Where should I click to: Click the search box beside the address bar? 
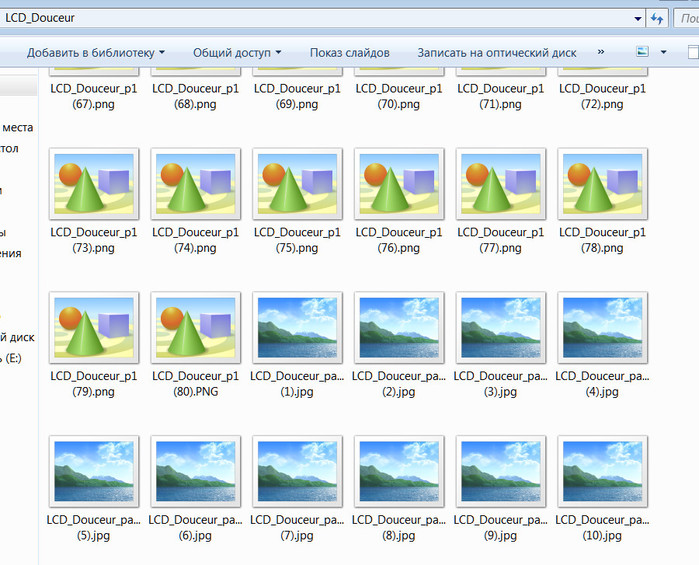click(686, 18)
